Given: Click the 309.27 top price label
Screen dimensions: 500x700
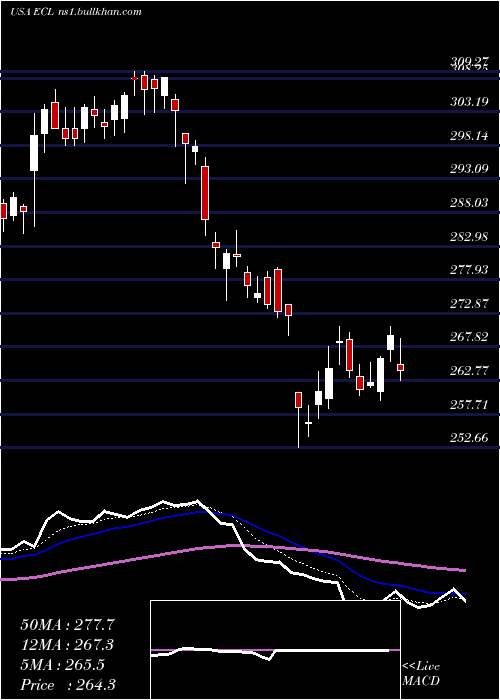Looking at the screenshot, I should point(469,62).
